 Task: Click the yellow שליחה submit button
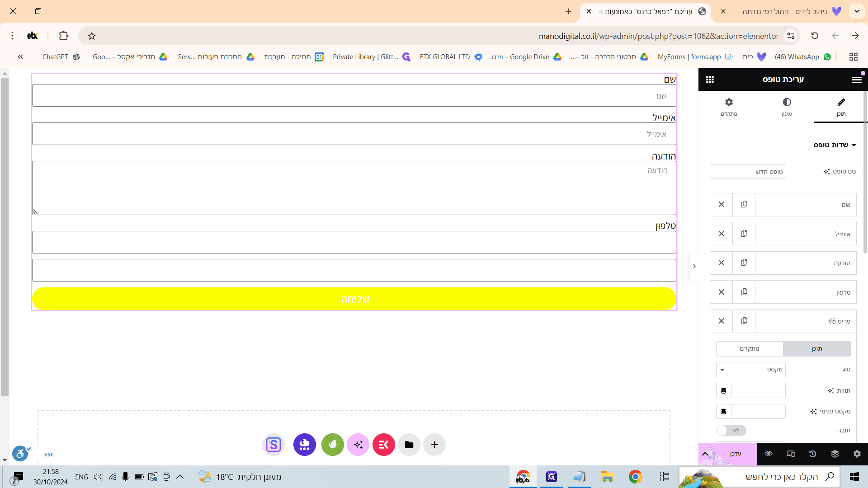click(x=354, y=299)
